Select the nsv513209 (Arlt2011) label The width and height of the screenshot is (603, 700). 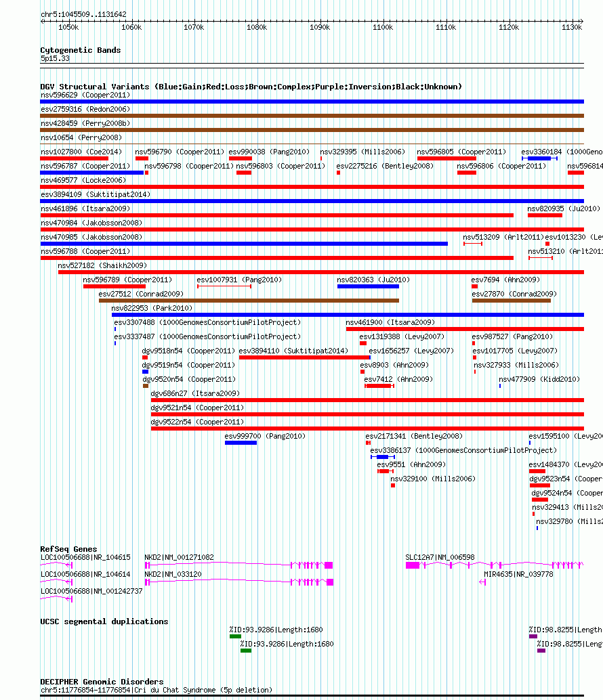point(503,238)
